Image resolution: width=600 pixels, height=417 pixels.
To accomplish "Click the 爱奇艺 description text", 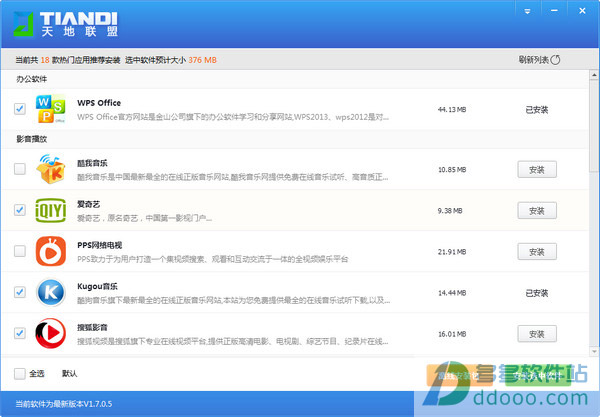I will [144, 218].
